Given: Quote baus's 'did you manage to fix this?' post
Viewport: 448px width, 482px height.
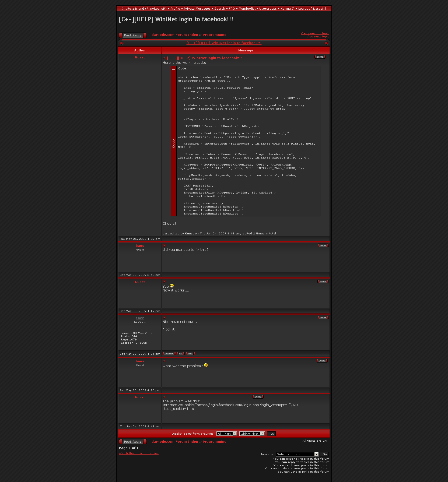Looking at the screenshot, I should 323,245.
